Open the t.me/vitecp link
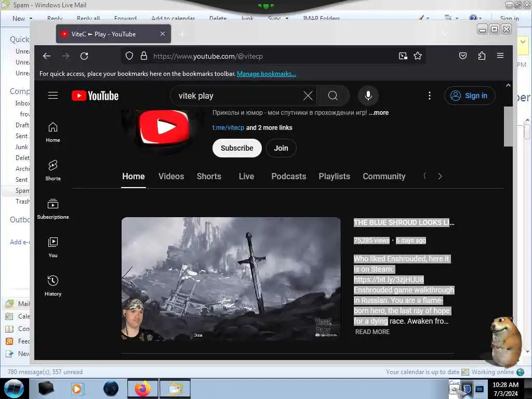The width and height of the screenshot is (532, 399). pos(228,128)
